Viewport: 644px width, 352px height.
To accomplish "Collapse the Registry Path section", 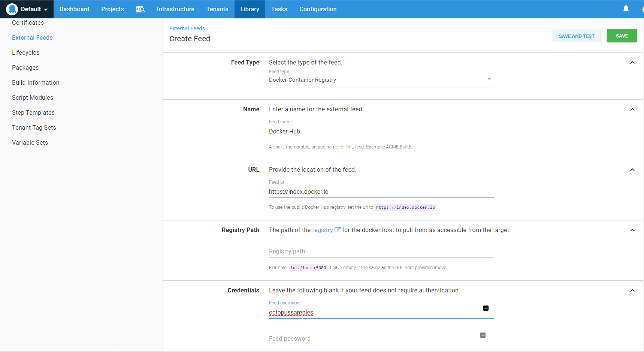I will click(x=632, y=230).
